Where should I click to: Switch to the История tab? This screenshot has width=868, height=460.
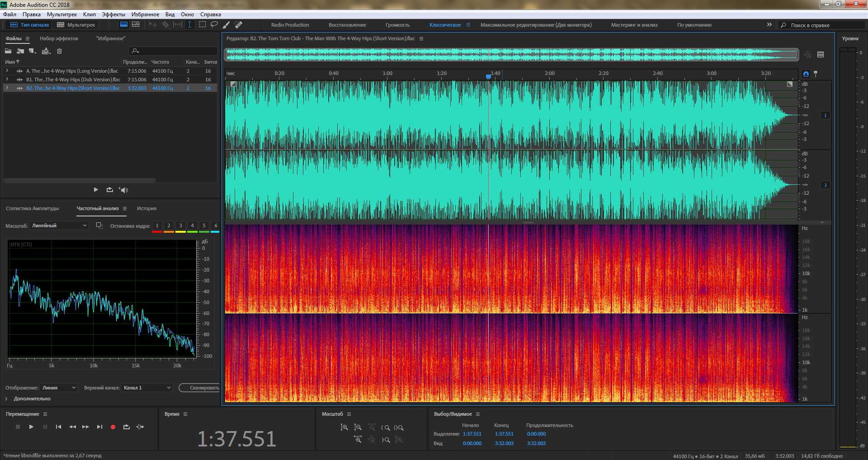click(x=147, y=208)
